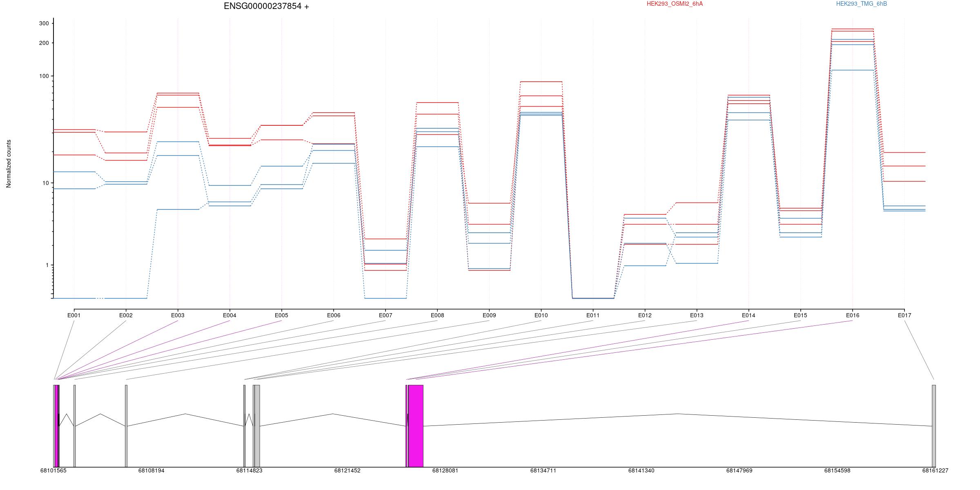Click the E010 exon axis label
This screenshot has width=980, height=490.
[541, 315]
